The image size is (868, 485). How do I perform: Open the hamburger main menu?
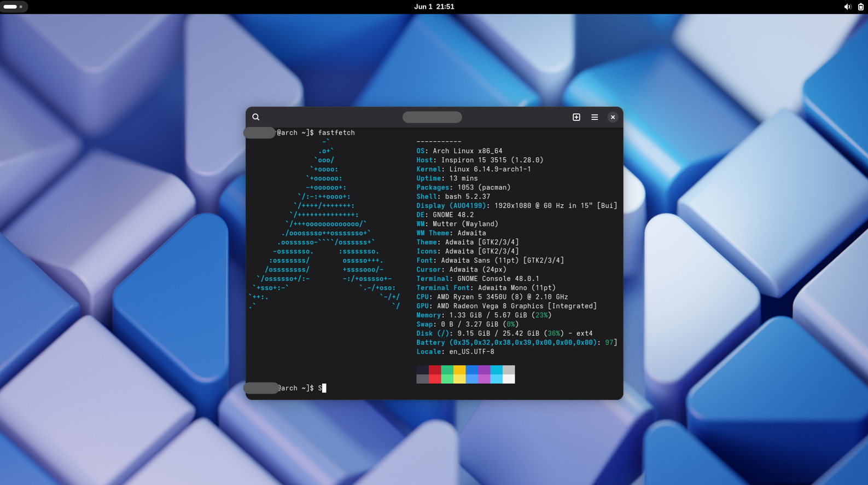[x=595, y=117]
